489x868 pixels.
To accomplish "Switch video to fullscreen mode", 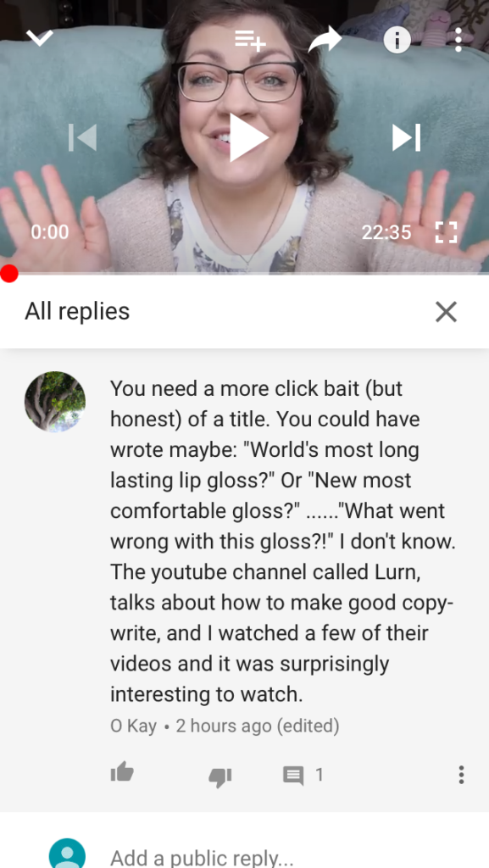I will click(447, 232).
